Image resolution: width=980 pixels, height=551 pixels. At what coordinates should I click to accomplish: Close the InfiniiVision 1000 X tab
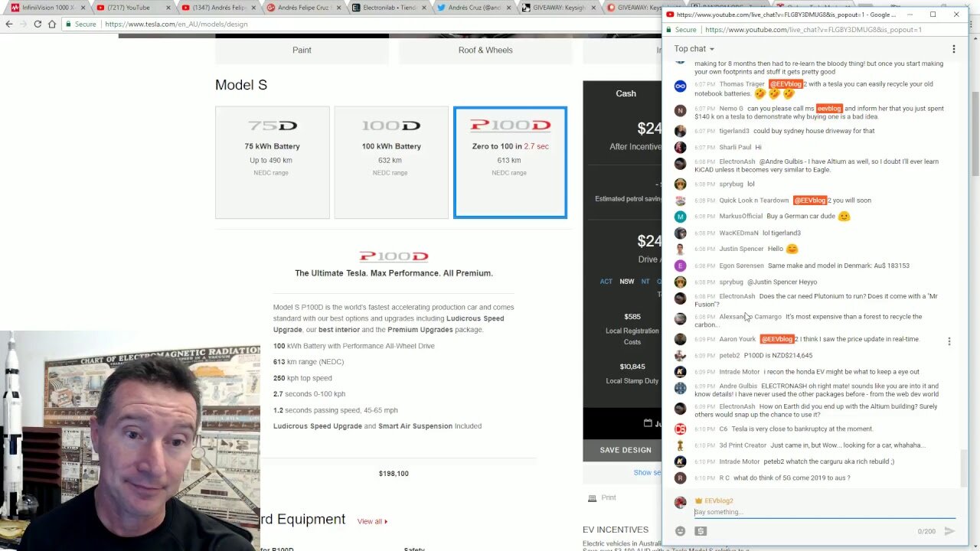click(83, 8)
